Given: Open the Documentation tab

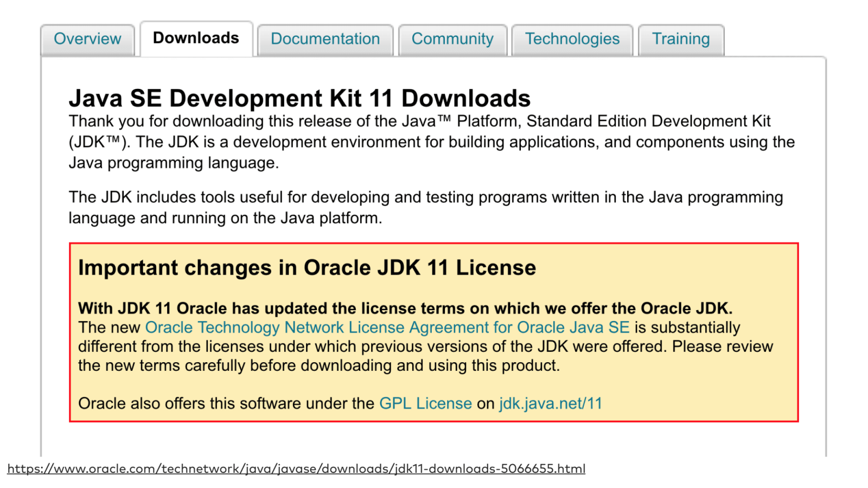Looking at the screenshot, I should (x=325, y=40).
